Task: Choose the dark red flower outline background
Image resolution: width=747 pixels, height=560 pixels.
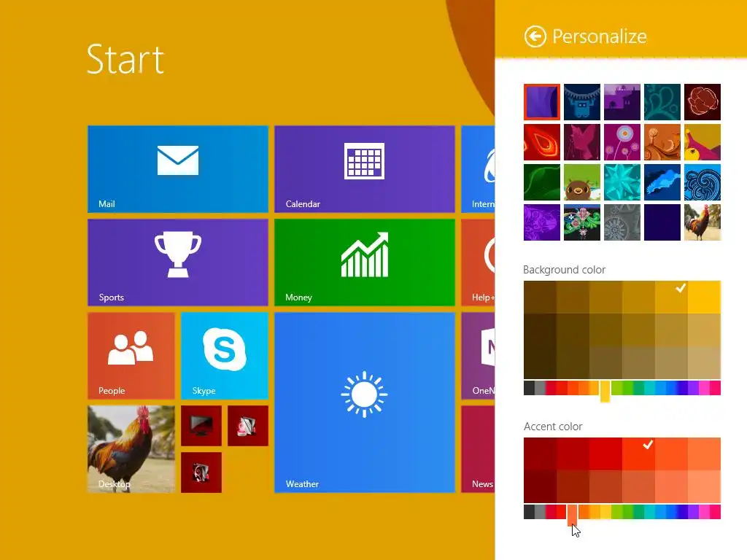Action: pos(703,102)
